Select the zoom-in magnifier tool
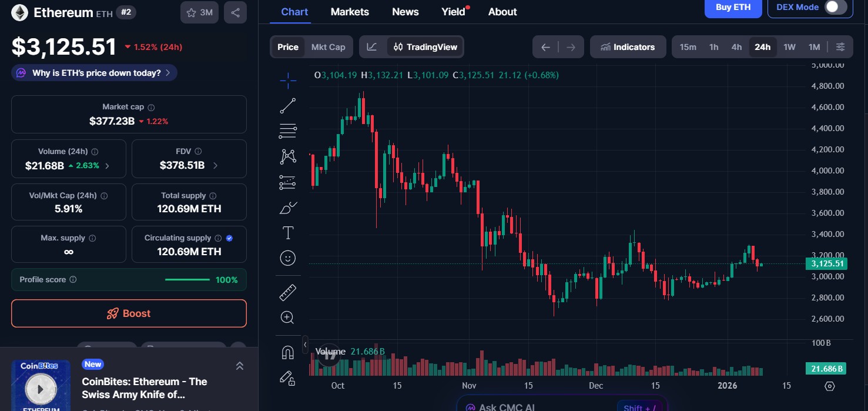The height and width of the screenshot is (411, 868). (288, 317)
